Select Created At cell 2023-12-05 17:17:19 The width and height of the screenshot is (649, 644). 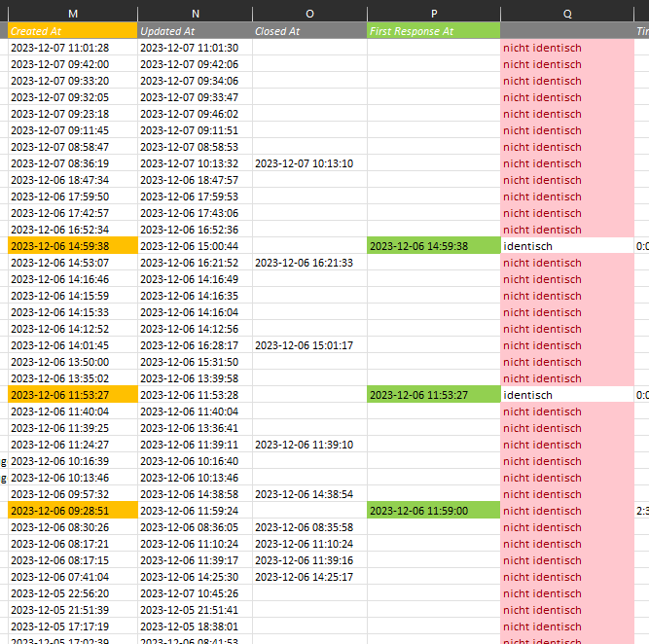coord(73,627)
